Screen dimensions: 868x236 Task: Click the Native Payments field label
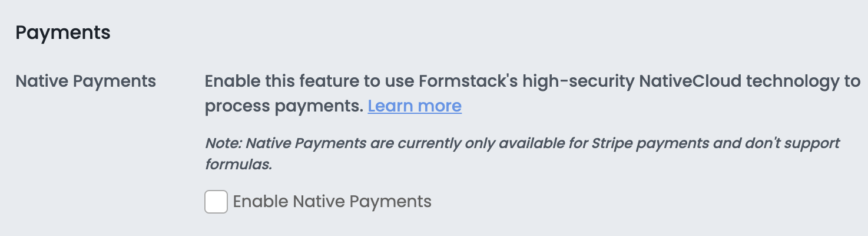coord(86,81)
